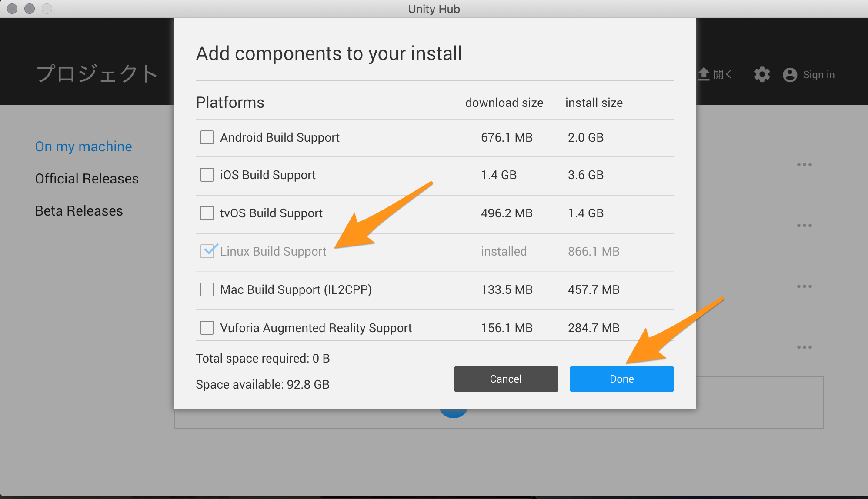Switch to On my machine tab
The height and width of the screenshot is (499, 868).
83,146
